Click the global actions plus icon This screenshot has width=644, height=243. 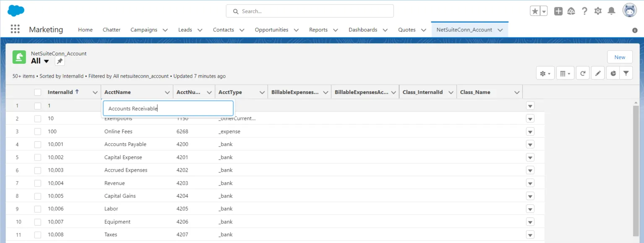pos(558,11)
